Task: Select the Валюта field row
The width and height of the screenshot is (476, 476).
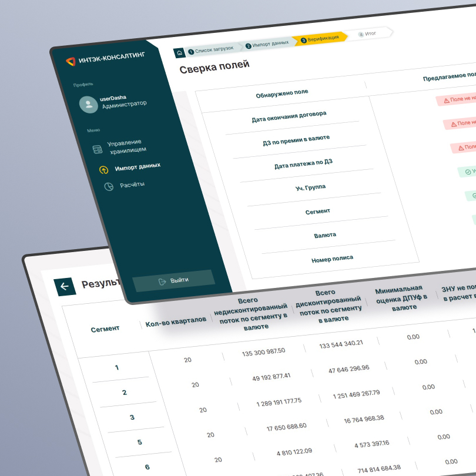Action: coord(325,235)
